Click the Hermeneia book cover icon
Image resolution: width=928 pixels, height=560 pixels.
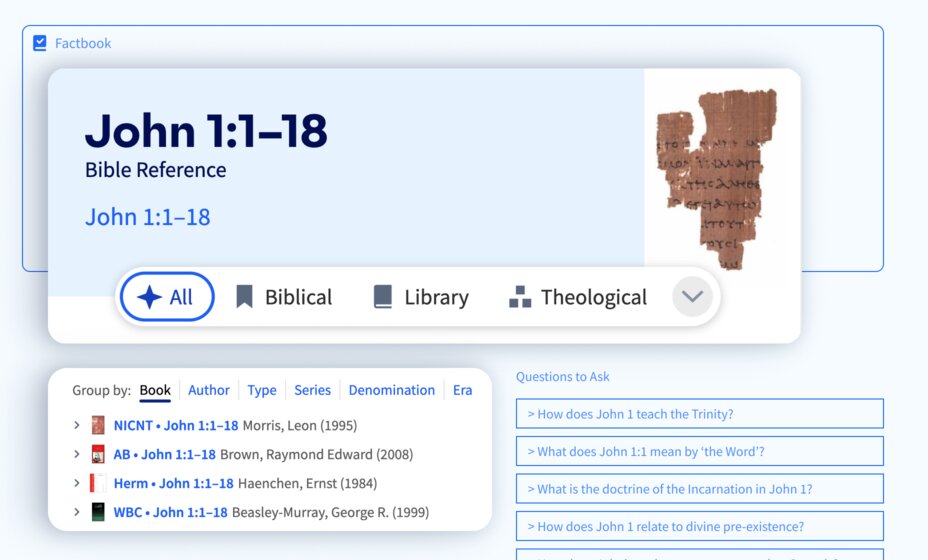(x=98, y=483)
